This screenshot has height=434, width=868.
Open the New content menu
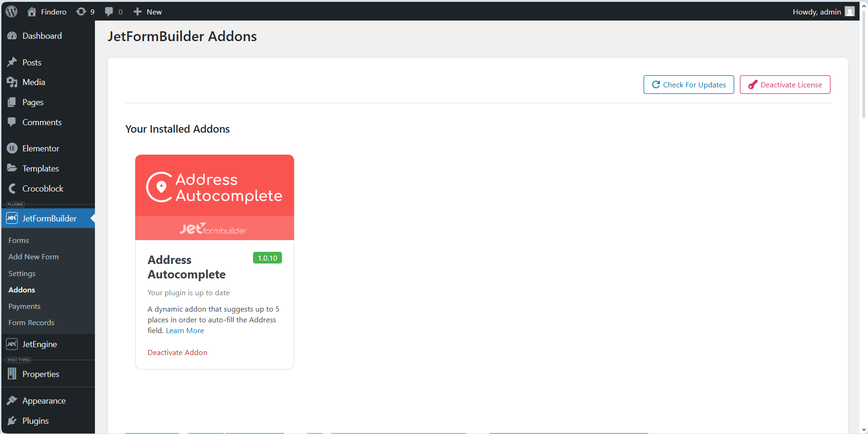147,11
